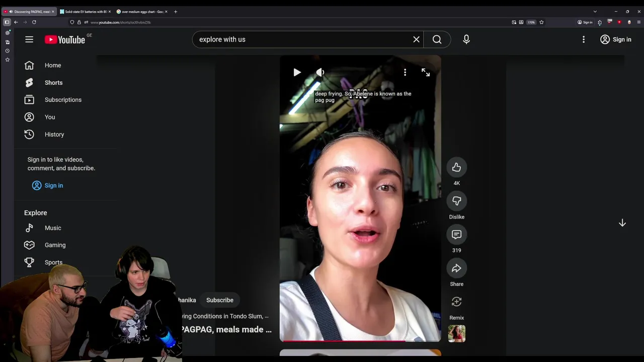The image size is (644, 362).
Task: List all tabs with the chevron
Action: (595, 12)
